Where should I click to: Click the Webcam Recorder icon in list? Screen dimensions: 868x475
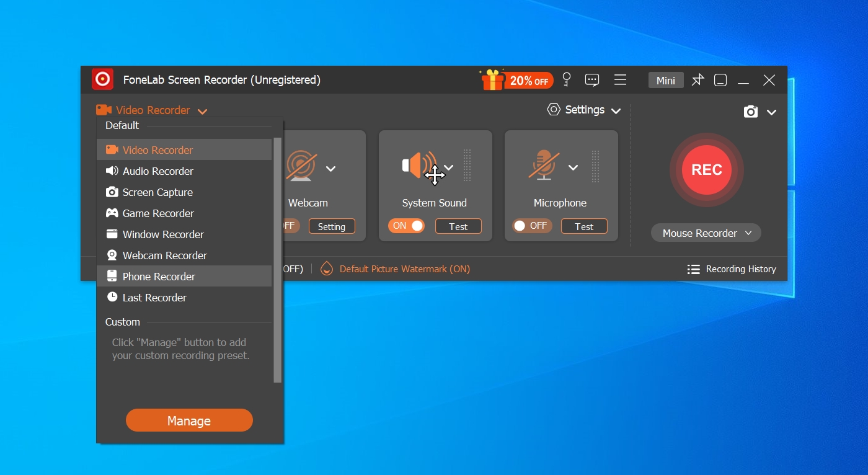click(x=112, y=255)
